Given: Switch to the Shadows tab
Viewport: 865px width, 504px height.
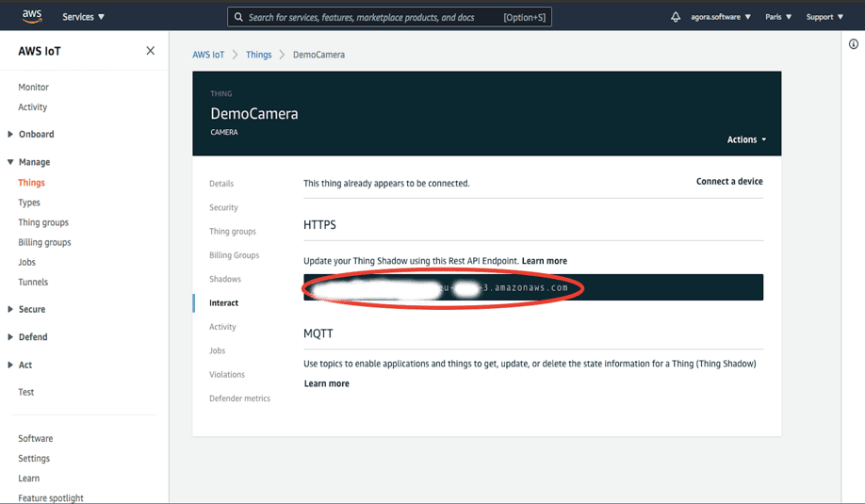Looking at the screenshot, I should [225, 279].
